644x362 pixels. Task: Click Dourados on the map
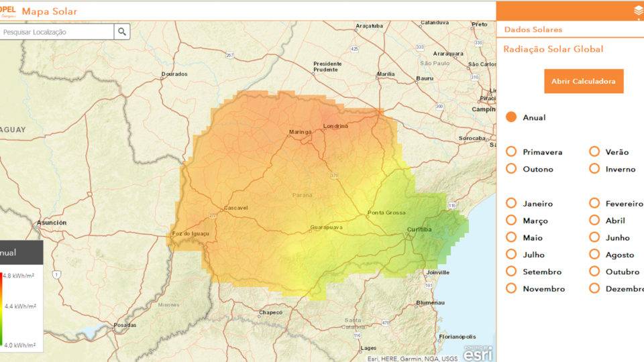coord(174,74)
